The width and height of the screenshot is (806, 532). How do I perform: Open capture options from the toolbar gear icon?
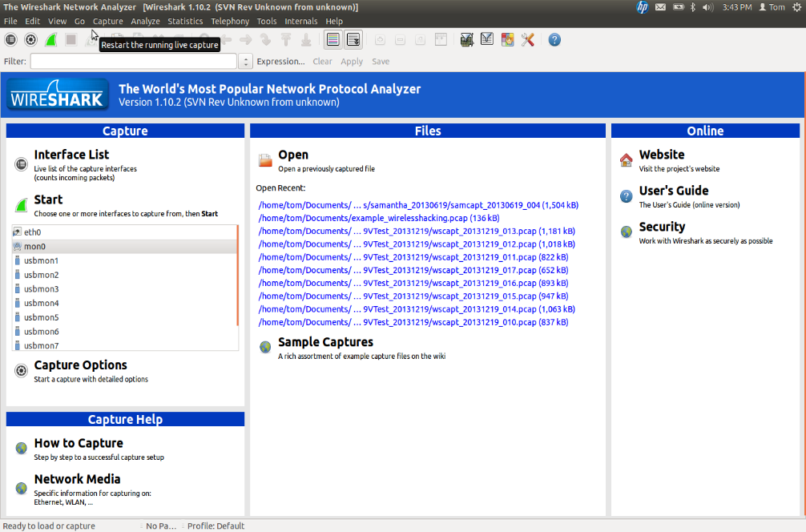[x=30, y=39]
